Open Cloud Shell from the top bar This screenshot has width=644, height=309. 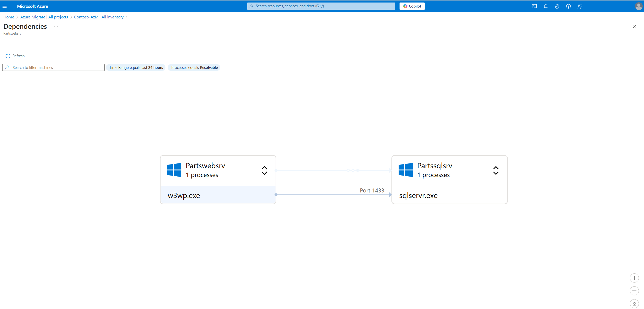pyautogui.click(x=534, y=6)
